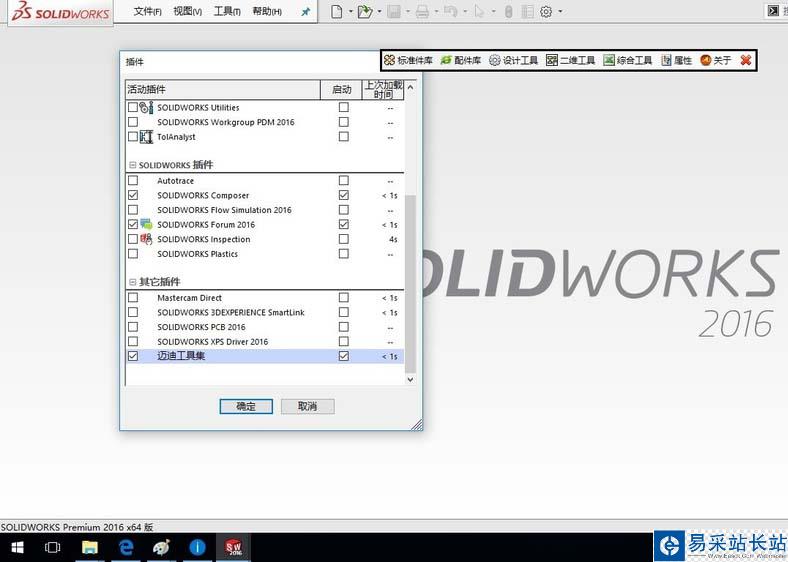Image resolution: width=788 pixels, height=562 pixels.
Task: Open File Explorer from the taskbar
Action: 89,547
